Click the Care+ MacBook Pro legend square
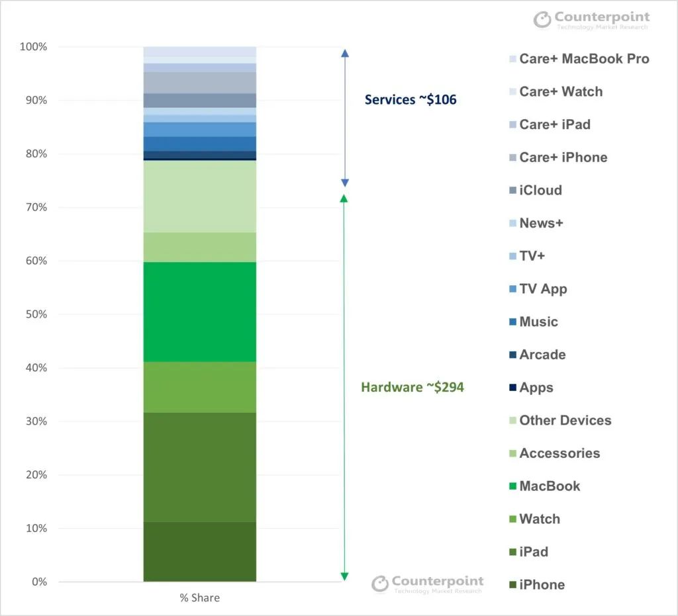 click(512, 59)
